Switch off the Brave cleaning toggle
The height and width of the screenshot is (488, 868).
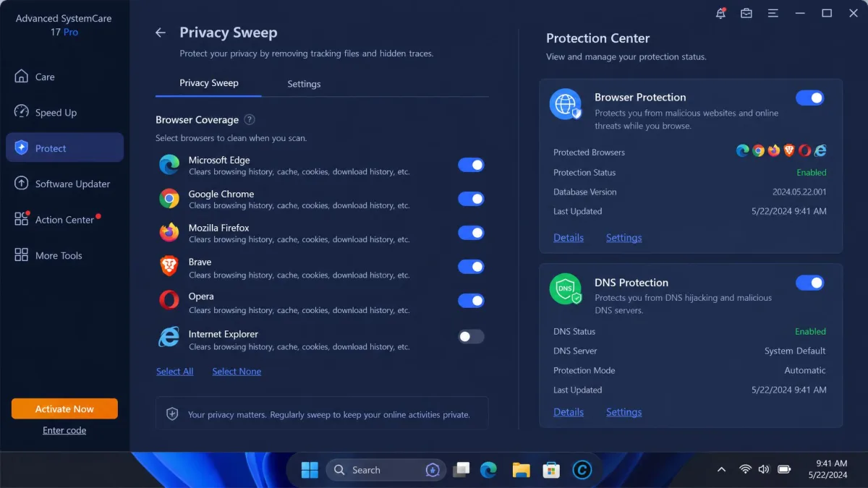(471, 267)
